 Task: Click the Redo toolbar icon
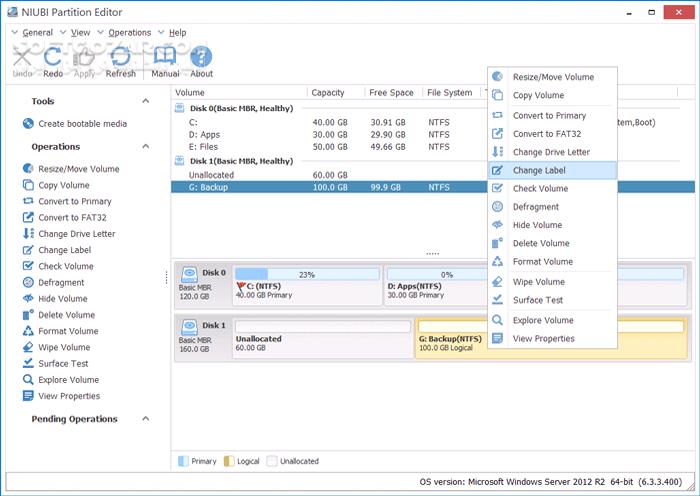(53, 57)
